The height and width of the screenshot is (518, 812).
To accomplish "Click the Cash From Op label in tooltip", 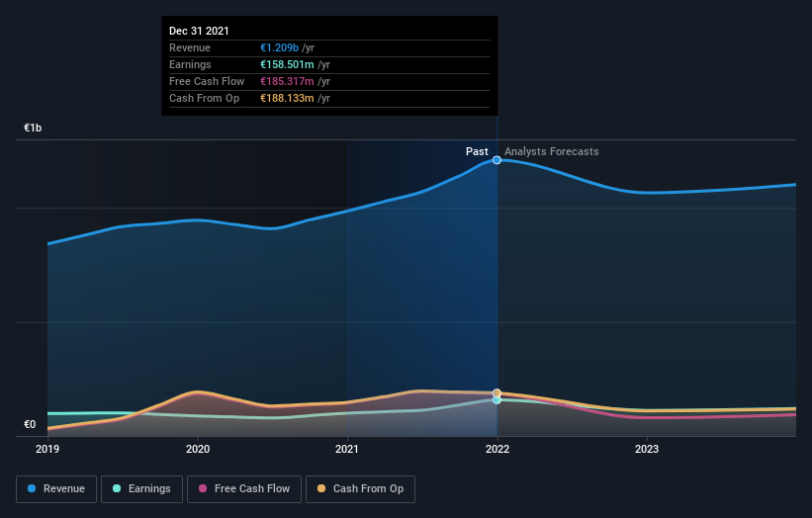I will point(204,98).
